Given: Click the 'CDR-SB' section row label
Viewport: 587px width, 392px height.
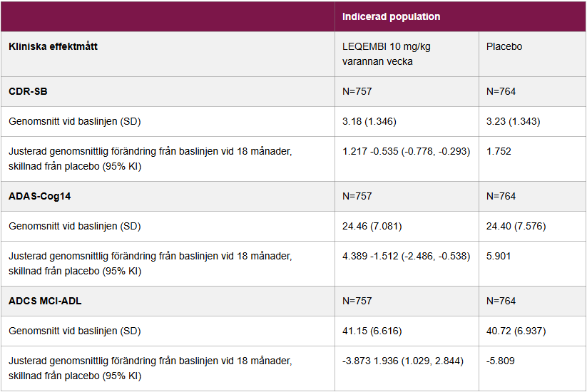Looking at the screenshot, I should point(29,92).
